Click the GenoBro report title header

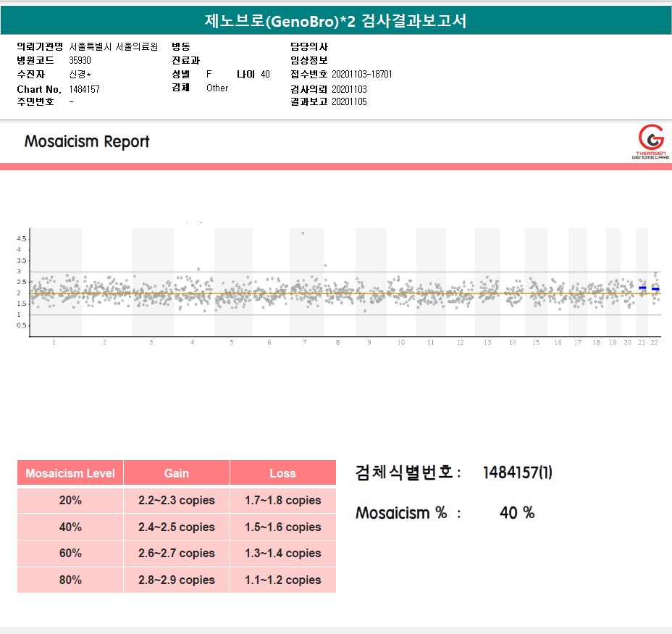[x=336, y=21]
